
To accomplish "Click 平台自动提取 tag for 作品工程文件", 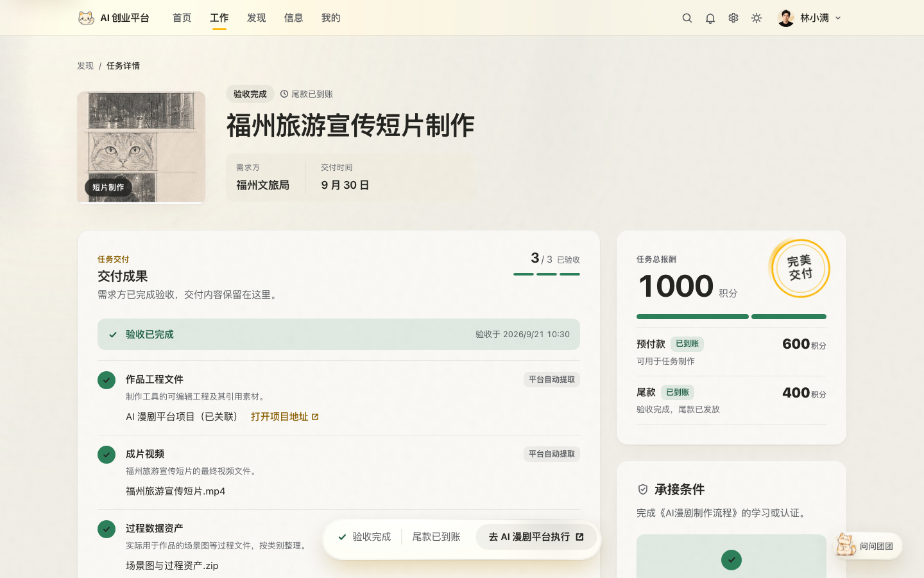I will 552,380.
